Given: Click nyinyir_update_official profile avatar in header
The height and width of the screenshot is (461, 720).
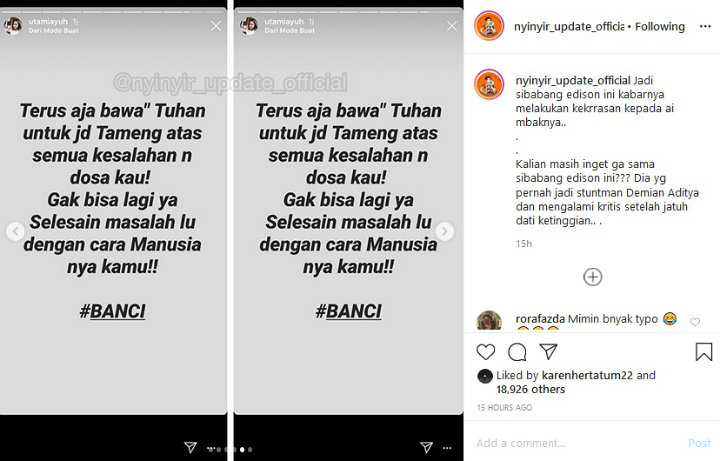Looking at the screenshot, I should [x=489, y=26].
